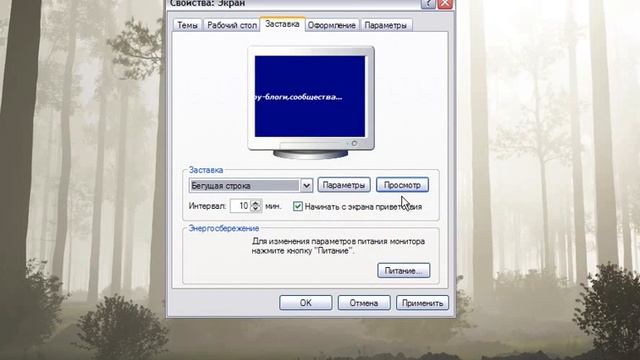This screenshot has width=640, height=360.
Task: Select the Заставка tab
Action: click(282, 24)
